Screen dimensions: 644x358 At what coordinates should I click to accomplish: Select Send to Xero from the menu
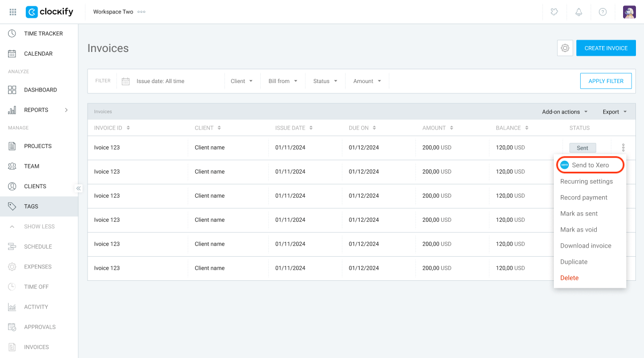(590, 165)
